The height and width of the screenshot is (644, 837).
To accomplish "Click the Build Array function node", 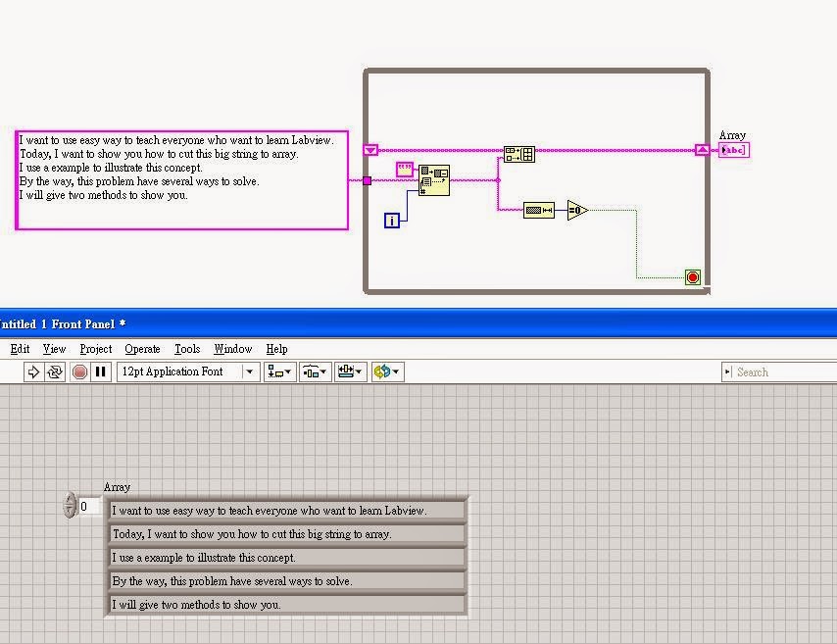I will point(519,154).
